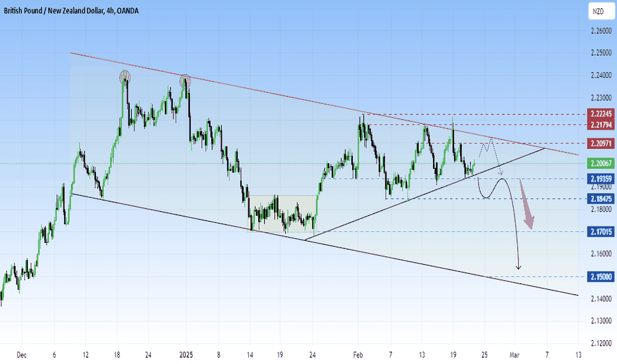
Task: Select the 2.18475 blue price label
Action: coord(600,199)
